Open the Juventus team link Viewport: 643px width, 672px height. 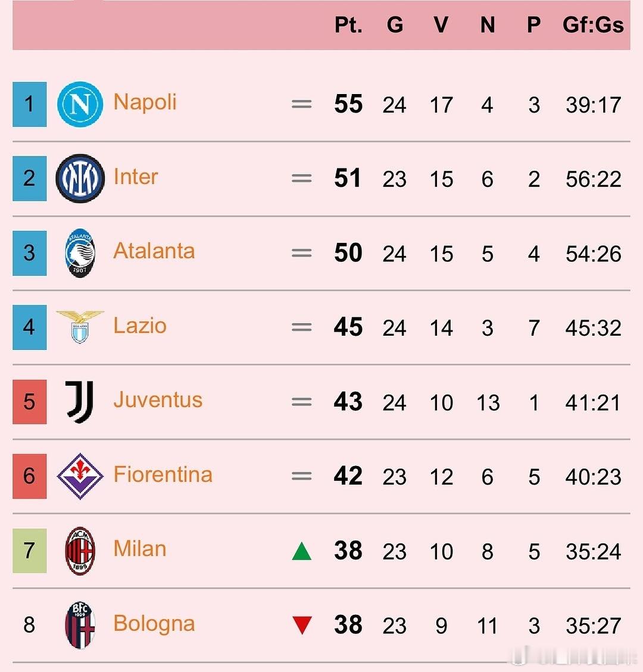click(x=158, y=400)
